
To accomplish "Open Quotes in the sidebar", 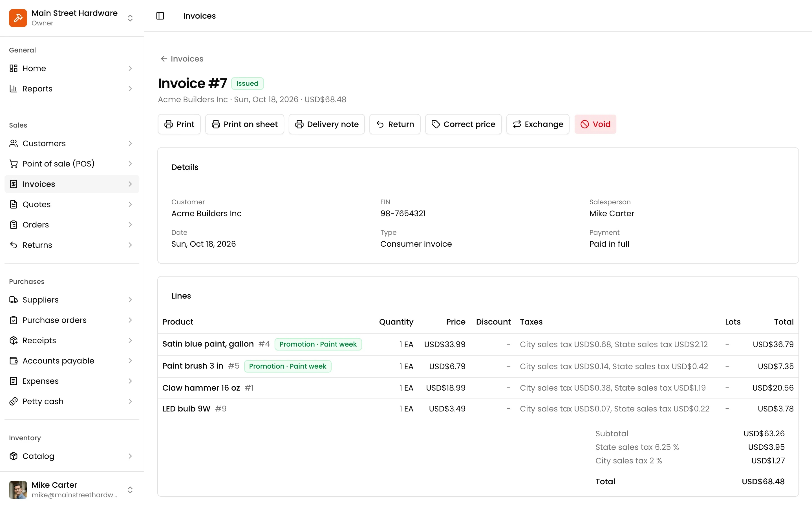I will [x=72, y=204].
